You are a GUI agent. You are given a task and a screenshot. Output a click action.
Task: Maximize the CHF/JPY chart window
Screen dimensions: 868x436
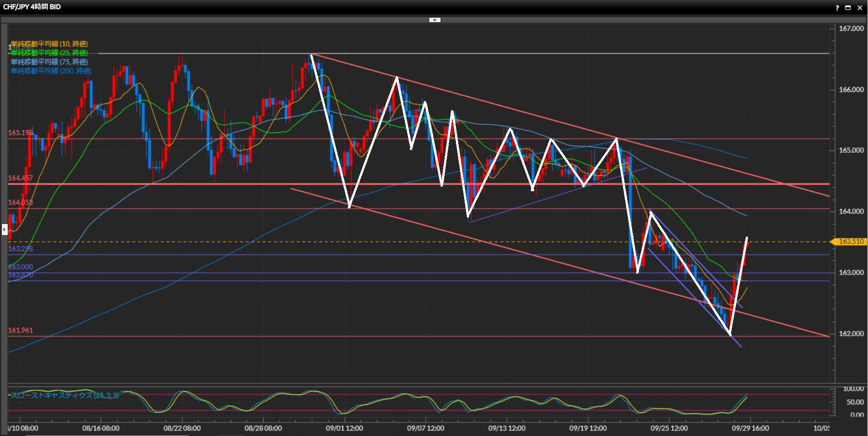click(x=848, y=8)
